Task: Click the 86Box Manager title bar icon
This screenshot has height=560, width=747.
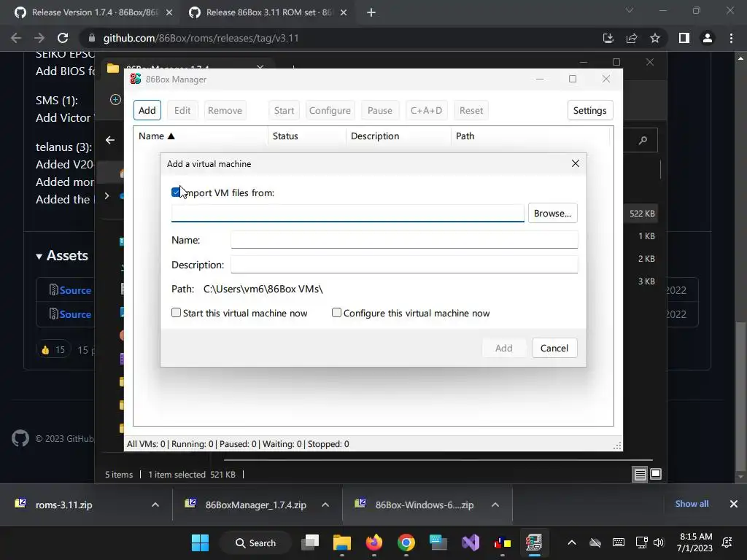Action: (x=135, y=79)
